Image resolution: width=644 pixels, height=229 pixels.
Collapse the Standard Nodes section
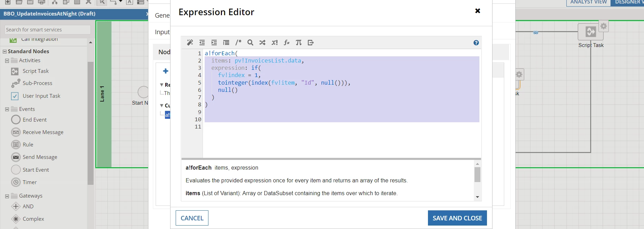coord(5,51)
